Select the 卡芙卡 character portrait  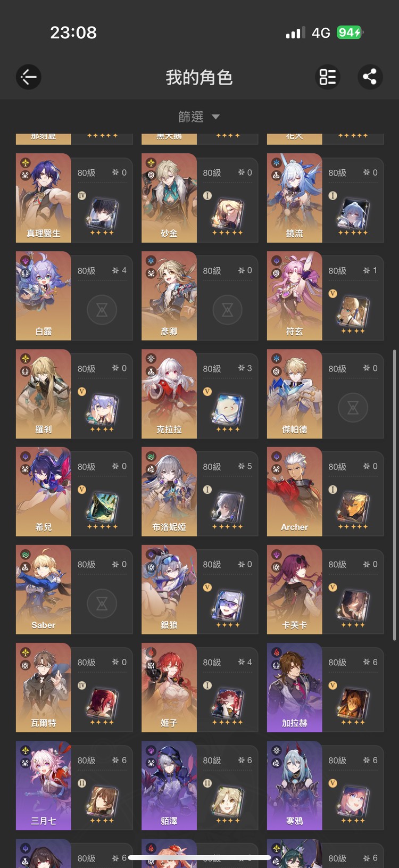coord(295,590)
